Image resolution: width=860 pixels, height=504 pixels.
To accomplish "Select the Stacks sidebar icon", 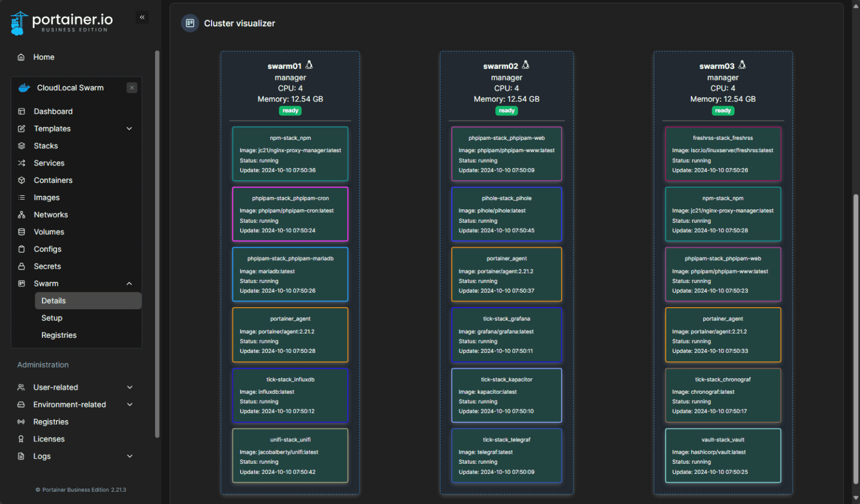I will [21, 145].
